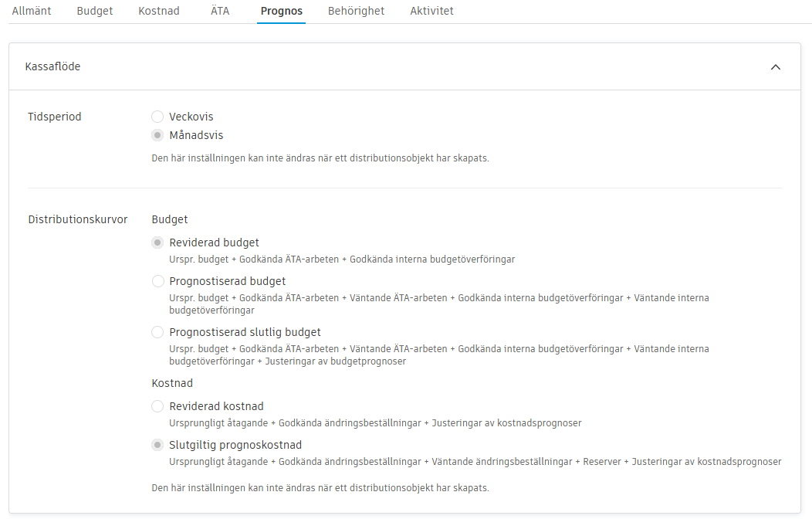This screenshot has width=812, height=519.
Task: Click the Kostnad subsection heading
Action: (171, 382)
